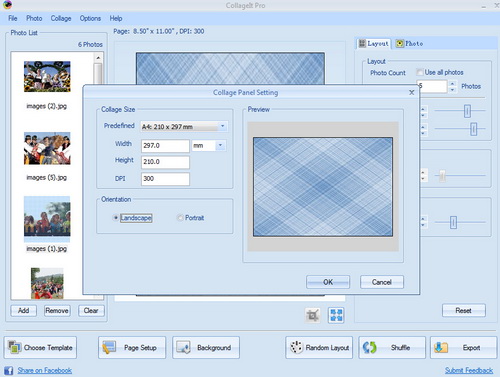Click the Export folder icon
Screen dimensions: 500x377
pyautogui.click(x=441, y=347)
